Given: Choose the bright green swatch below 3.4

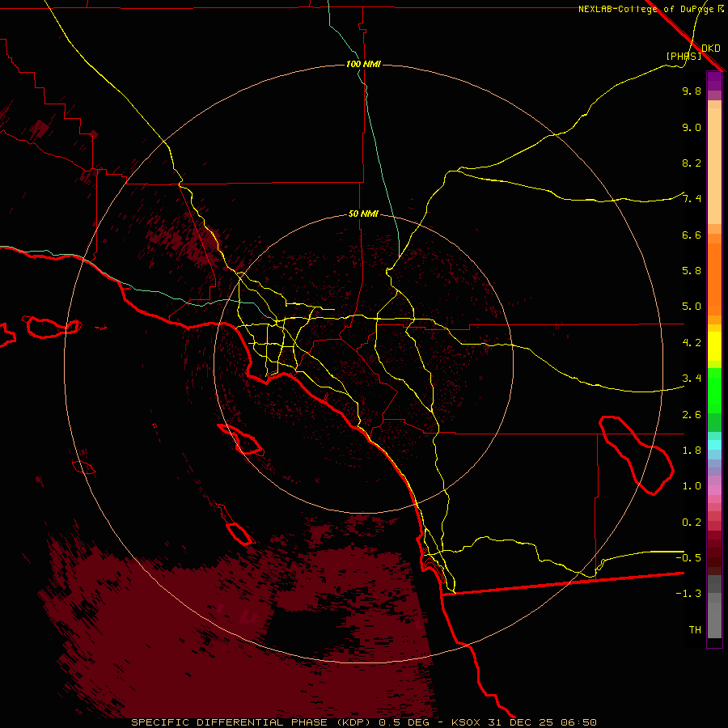Looking at the screenshot, I should pos(714,390).
